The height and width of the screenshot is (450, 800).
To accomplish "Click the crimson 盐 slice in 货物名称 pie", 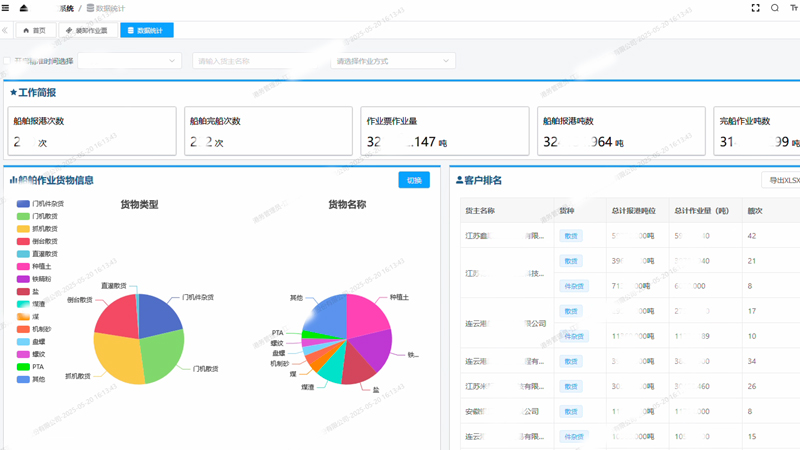I will 357,366.
